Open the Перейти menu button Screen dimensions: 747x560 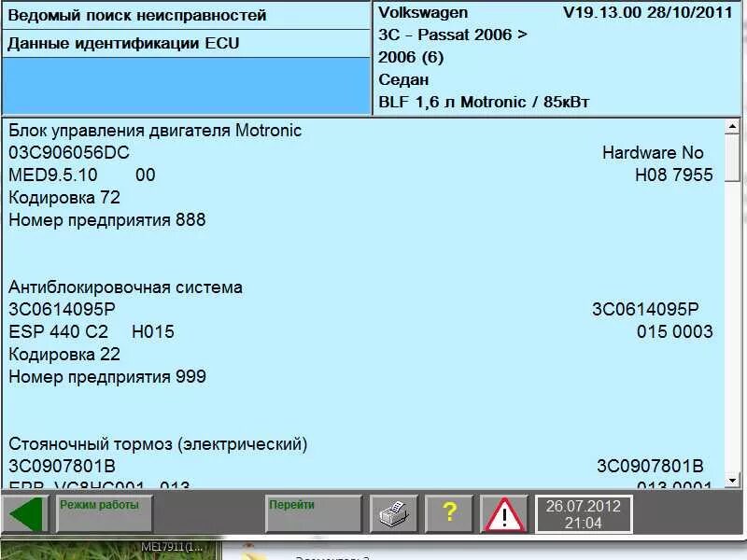(314, 513)
